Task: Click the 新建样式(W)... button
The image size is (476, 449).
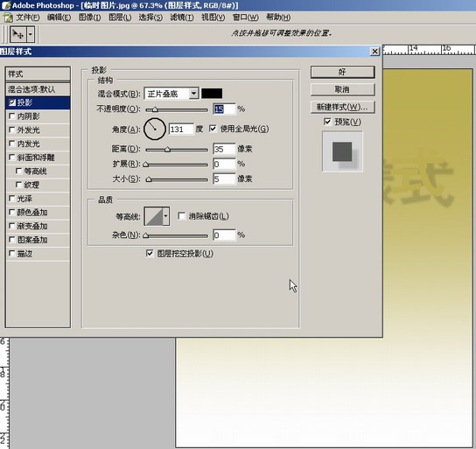Action: 342,107
